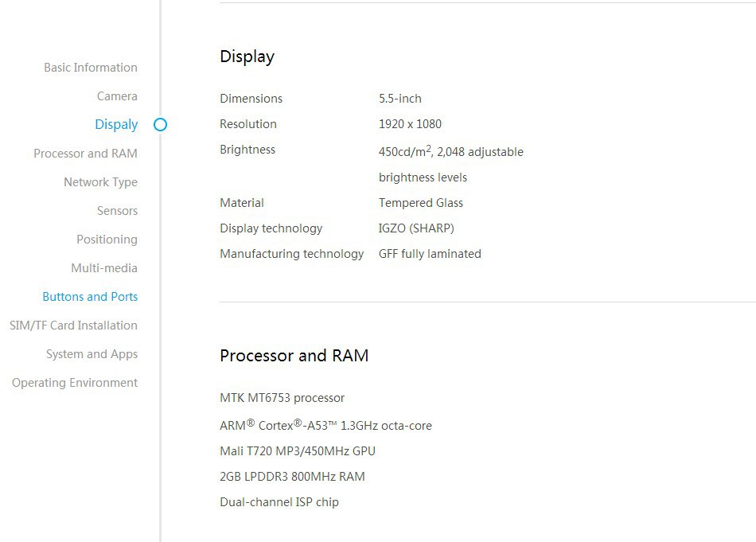Go to Multi-media section

pyautogui.click(x=104, y=268)
